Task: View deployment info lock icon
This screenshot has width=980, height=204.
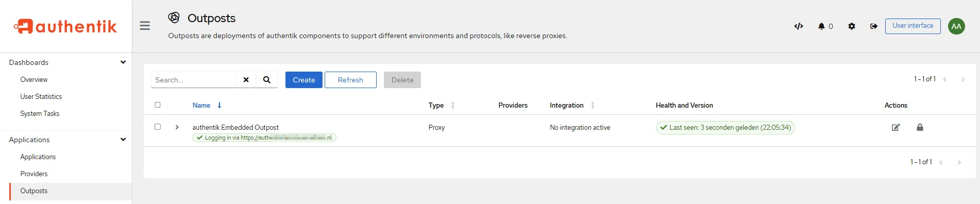Action: coord(920,127)
